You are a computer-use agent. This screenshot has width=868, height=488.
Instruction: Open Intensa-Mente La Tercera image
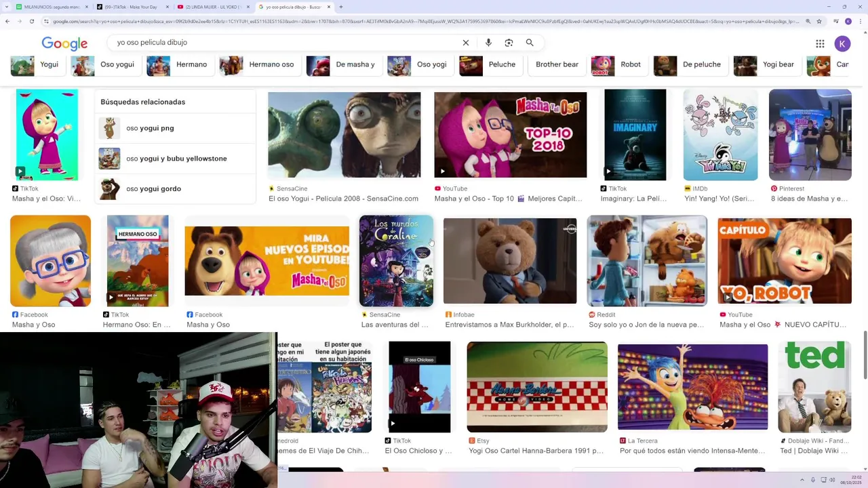pos(692,387)
